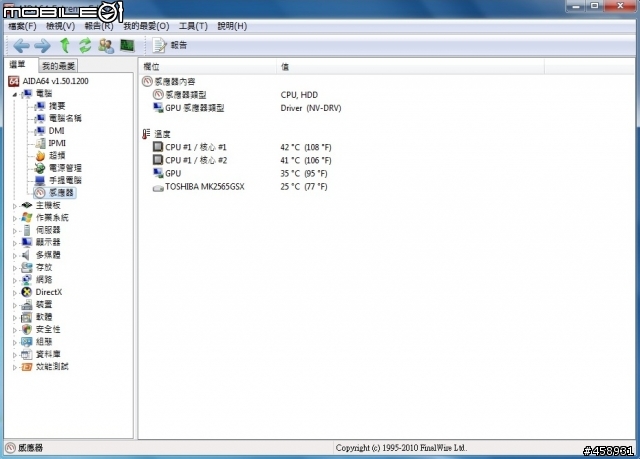Refresh the view with the green arrows icon

point(85,45)
